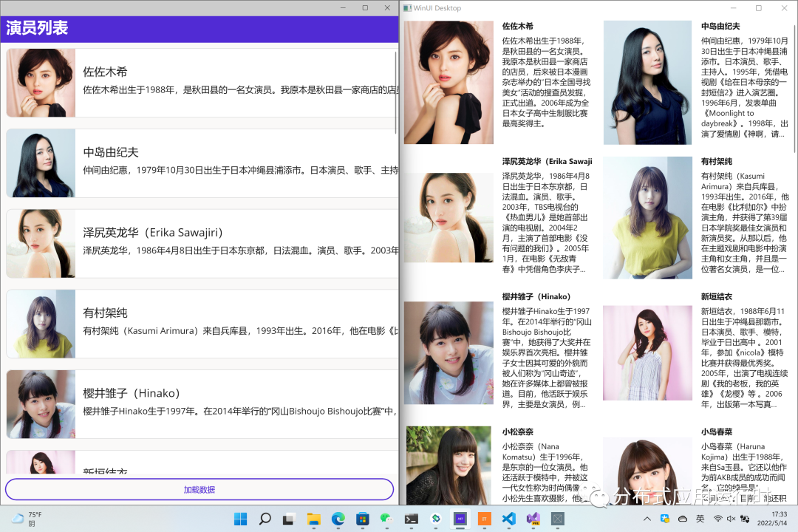Close the 演员列表 window
Screen dimensions: 798x532
pos(387,7)
